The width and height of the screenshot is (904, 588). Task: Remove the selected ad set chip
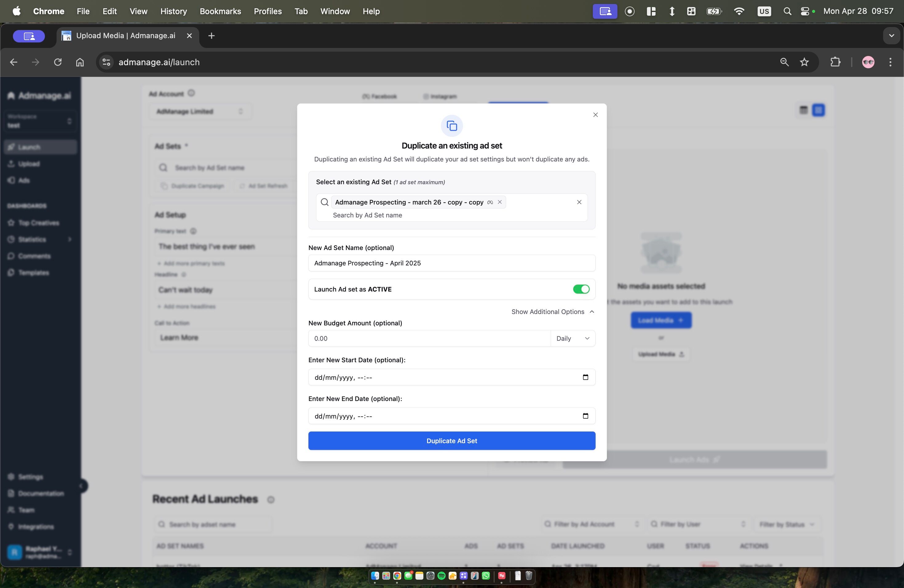[x=500, y=202]
